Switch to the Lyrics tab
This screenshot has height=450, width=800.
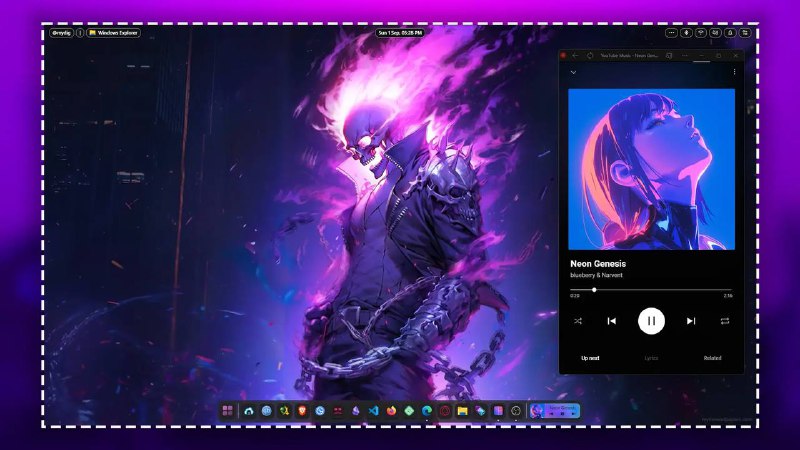[x=651, y=358]
